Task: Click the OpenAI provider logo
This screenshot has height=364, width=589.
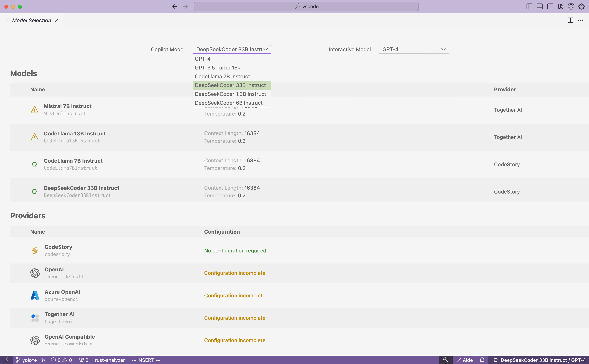Action: (x=35, y=273)
